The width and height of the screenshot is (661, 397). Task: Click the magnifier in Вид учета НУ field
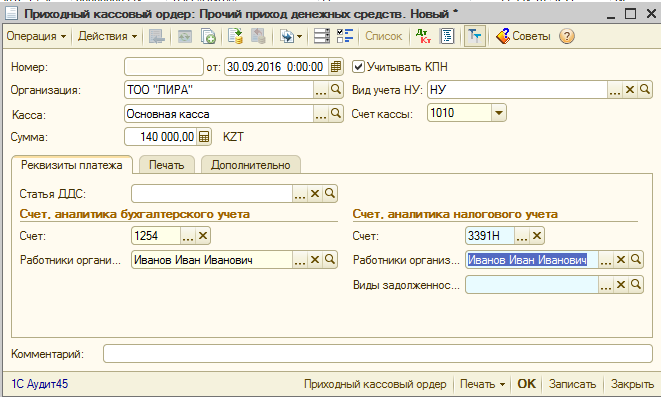click(645, 90)
